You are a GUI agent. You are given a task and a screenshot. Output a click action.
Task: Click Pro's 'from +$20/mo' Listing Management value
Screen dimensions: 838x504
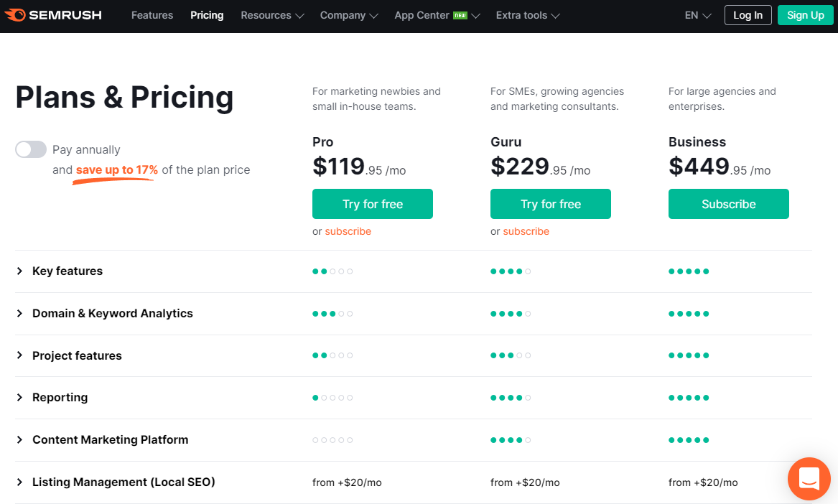point(347,482)
